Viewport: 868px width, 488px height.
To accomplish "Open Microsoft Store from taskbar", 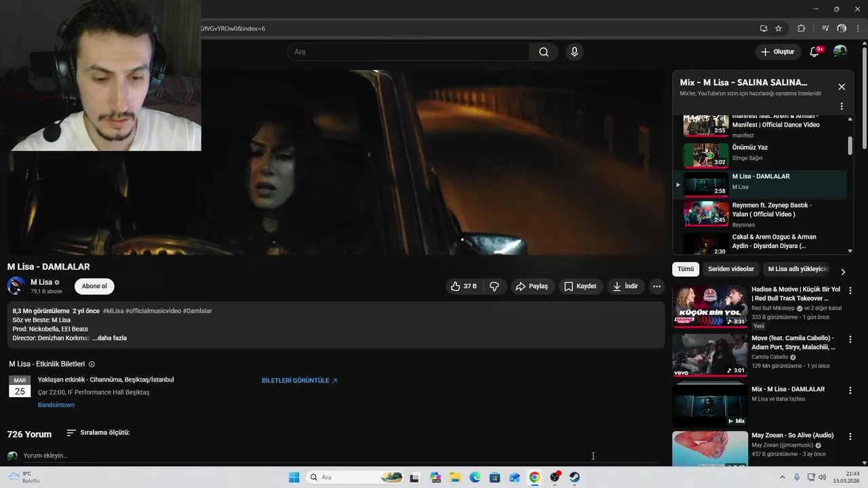I will coord(494,477).
